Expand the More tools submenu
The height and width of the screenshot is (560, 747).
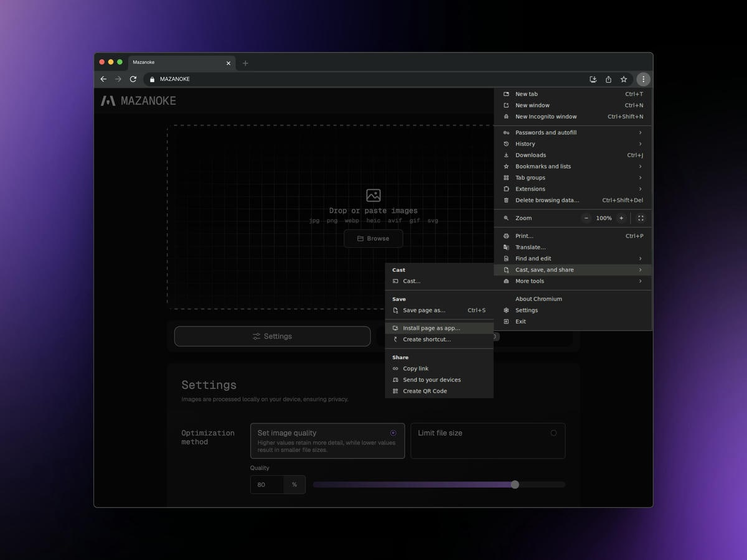(x=530, y=281)
